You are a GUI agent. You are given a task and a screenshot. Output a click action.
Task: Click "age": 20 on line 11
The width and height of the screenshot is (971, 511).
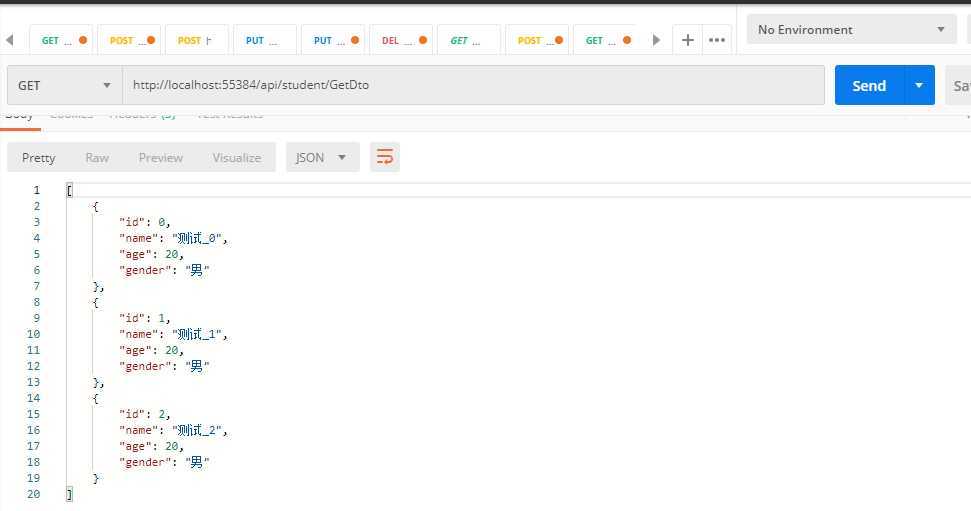(151, 351)
